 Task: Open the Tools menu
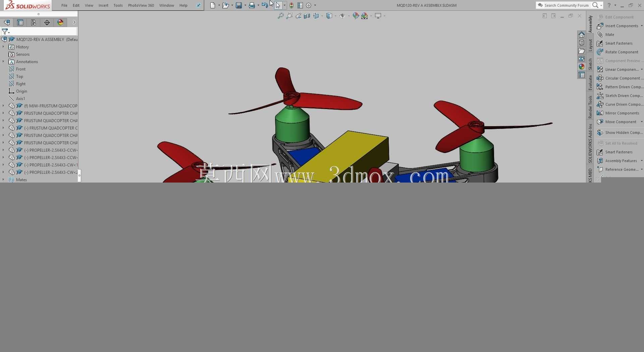click(118, 5)
